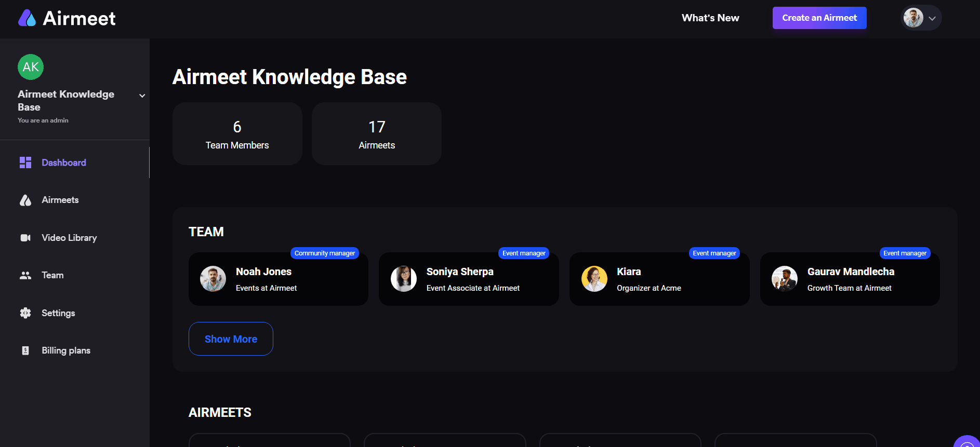This screenshot has width=980, height=447.
Task: Open Kiara team member card
Action: (659, 279)
